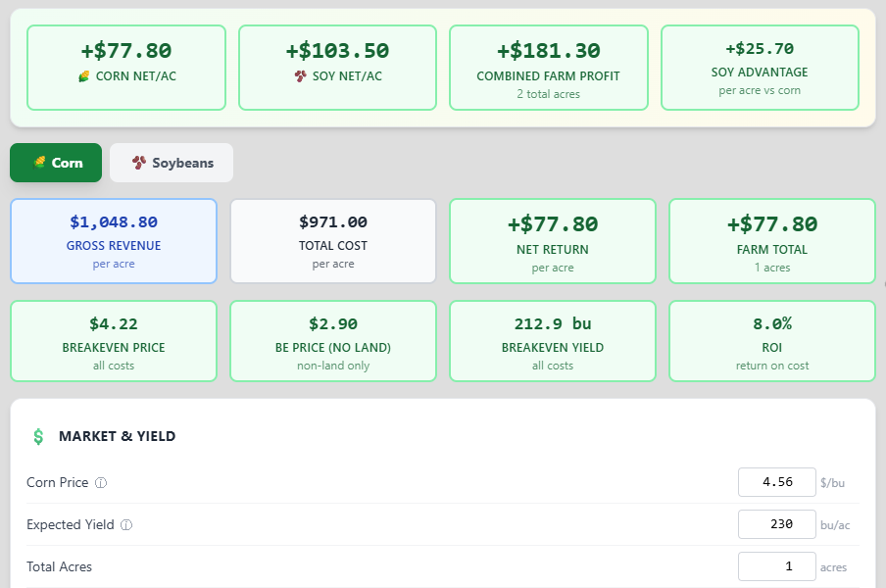Click the Breakeven Price card
Image resolution: width=886 pixels, height=588 pixels.
click(x=114, y=341)
